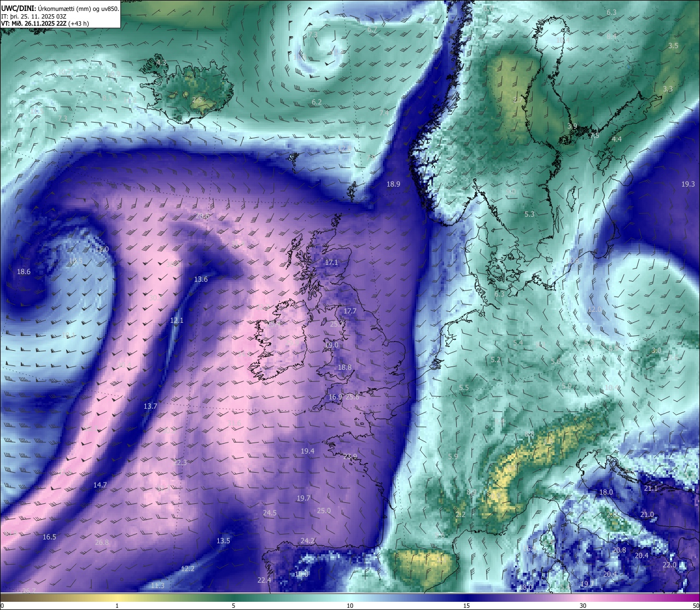Click the map value 24.5
The width and height of the screenshot is (700, 610).
pos(270,513)
